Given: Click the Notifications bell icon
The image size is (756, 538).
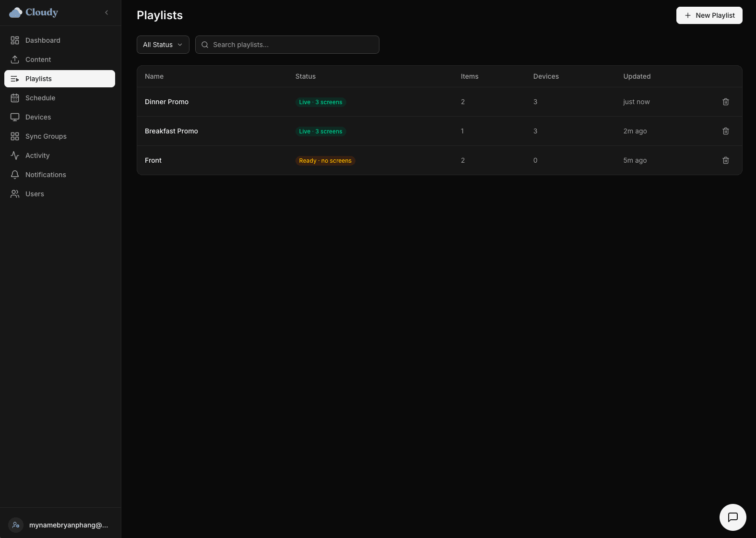Looking at the screenshot, I should [15, 175].
